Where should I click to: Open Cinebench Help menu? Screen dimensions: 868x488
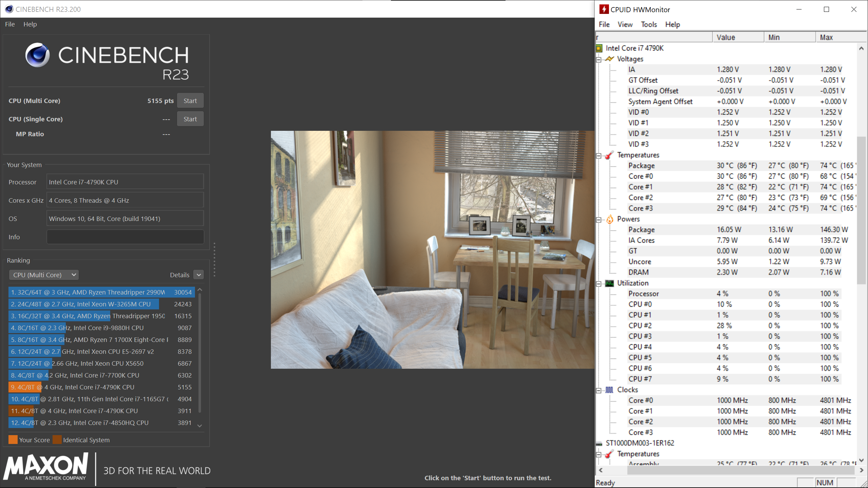pyautogui.click(x=30, y=24)
